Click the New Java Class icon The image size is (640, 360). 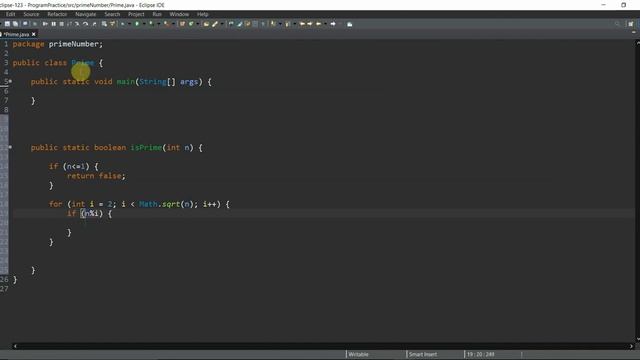click(x=191, y=24)
